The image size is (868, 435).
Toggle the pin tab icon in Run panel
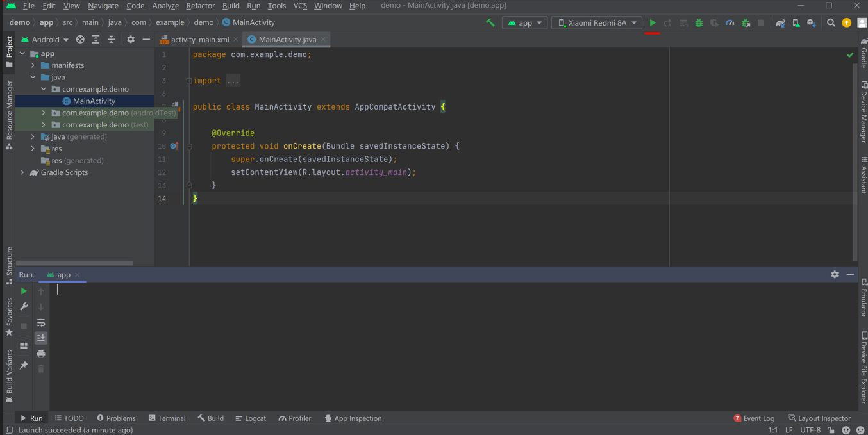coord(24,365)
